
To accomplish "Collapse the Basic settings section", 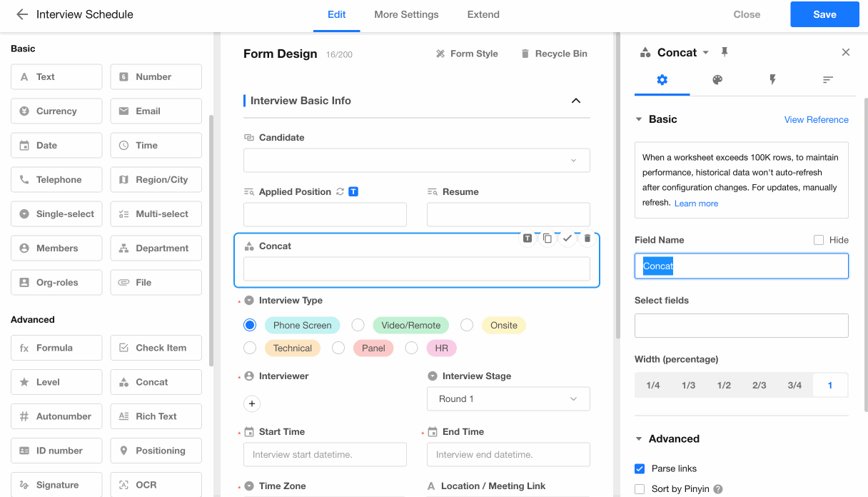I will (639, 119).
